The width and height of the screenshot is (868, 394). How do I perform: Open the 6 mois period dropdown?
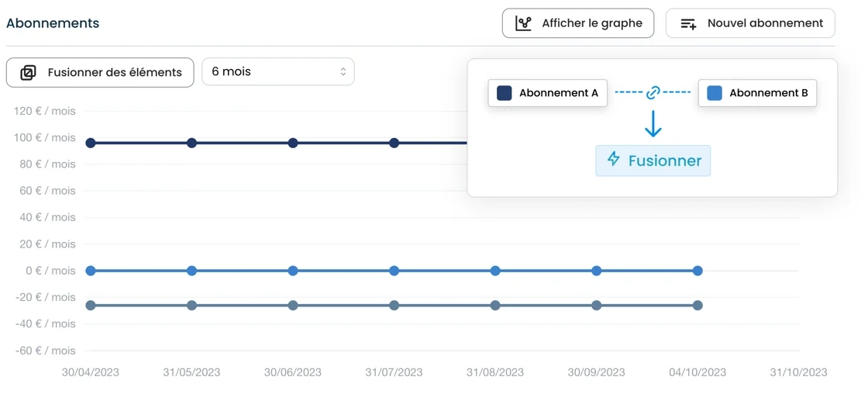[x=277, y=72]
